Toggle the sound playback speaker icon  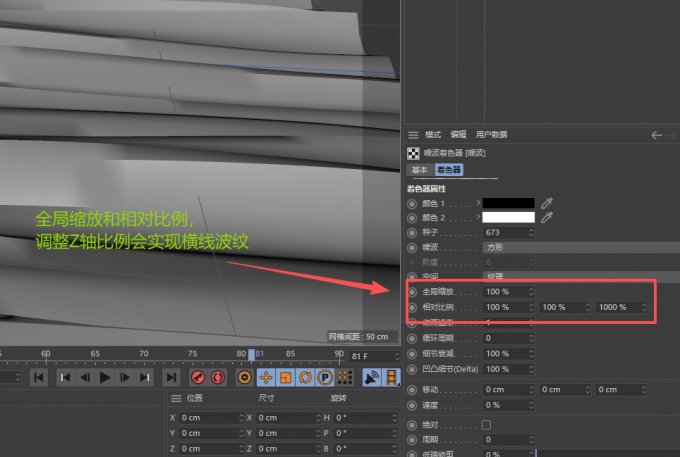(370, 377)
